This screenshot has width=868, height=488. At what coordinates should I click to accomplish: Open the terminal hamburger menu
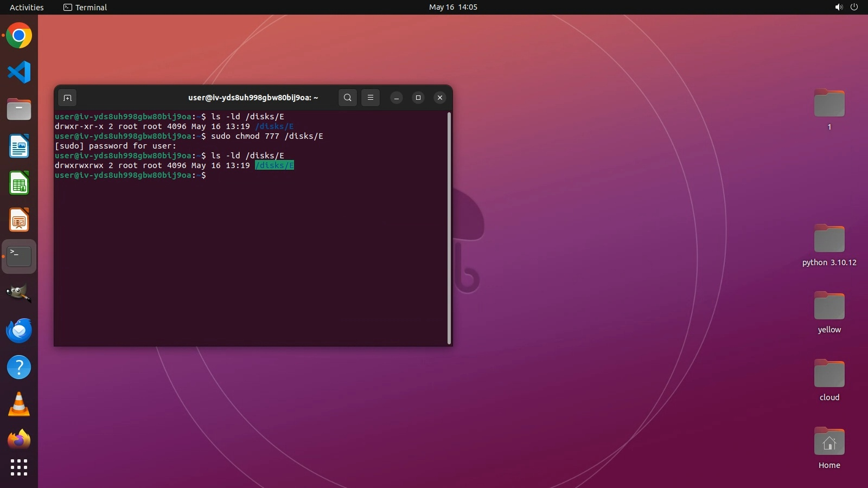tap(371, 98)
